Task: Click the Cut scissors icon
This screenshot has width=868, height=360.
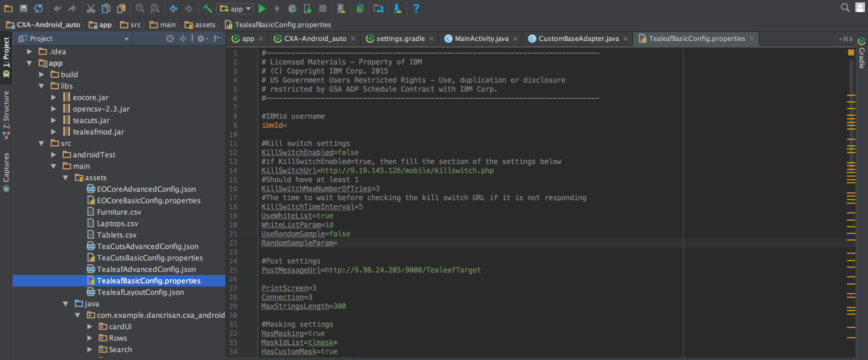Action: pyautogui.click(x=91, y=8)
